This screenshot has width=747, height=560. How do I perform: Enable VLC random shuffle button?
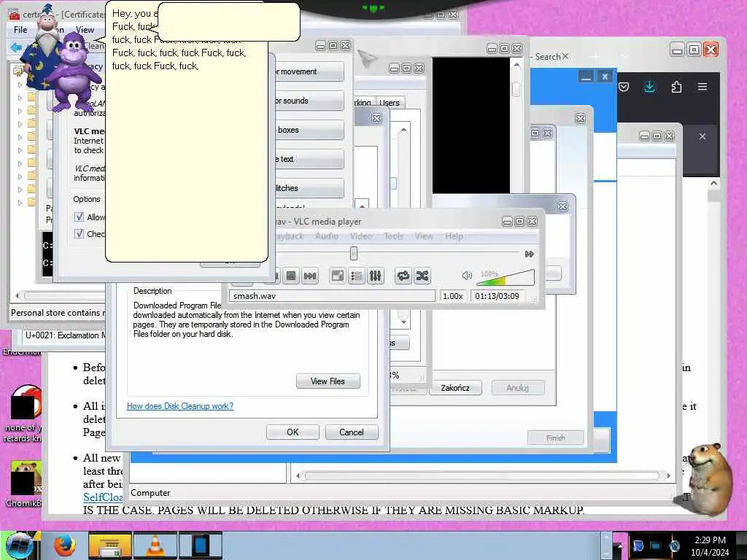pyautogui.click(x=422, y=276)
